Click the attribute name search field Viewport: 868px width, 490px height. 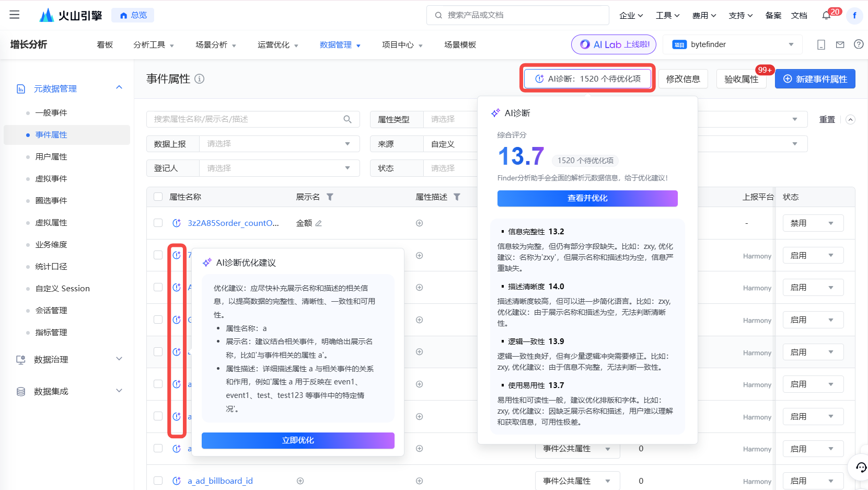point(253,119)
